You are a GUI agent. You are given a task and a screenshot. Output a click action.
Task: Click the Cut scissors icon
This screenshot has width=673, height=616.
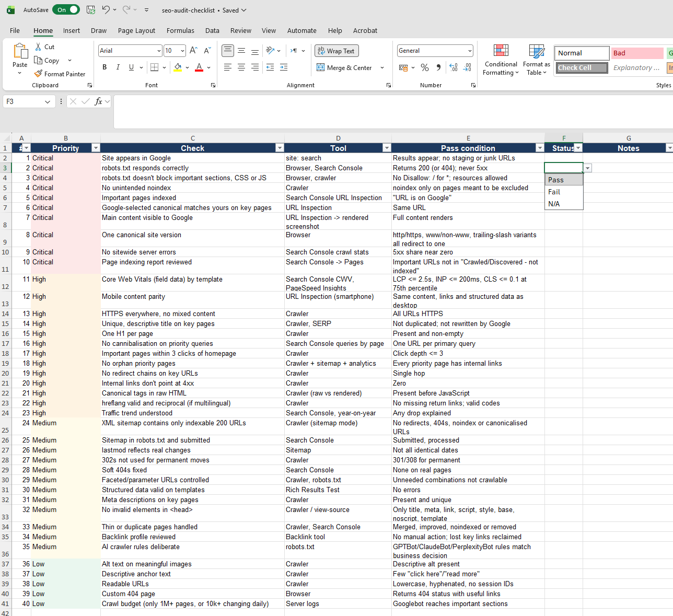[38, 47]
